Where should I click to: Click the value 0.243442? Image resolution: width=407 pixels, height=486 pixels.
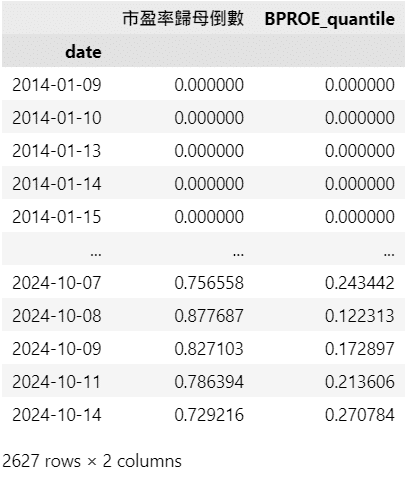coord(360,283)
